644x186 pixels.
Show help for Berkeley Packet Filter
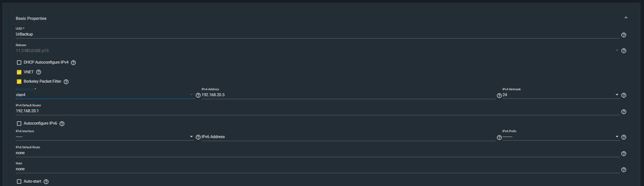pyautogui.click(x=66, y=82)
